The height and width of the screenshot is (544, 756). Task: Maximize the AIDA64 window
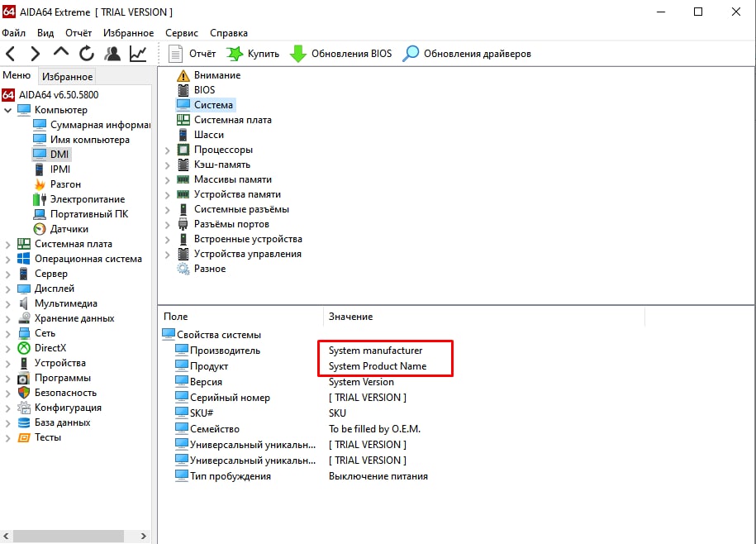[x=698, y=12]
